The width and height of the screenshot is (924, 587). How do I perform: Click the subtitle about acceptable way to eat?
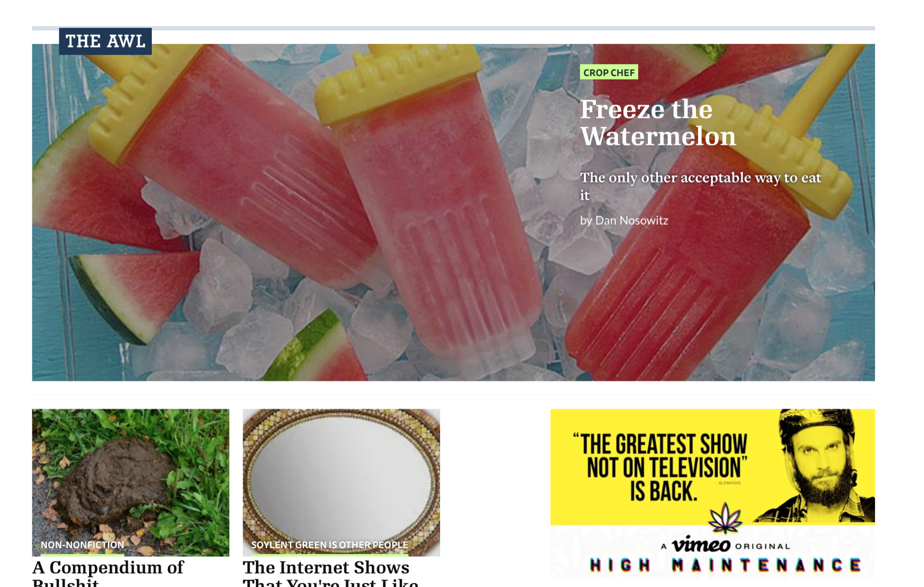700,185
